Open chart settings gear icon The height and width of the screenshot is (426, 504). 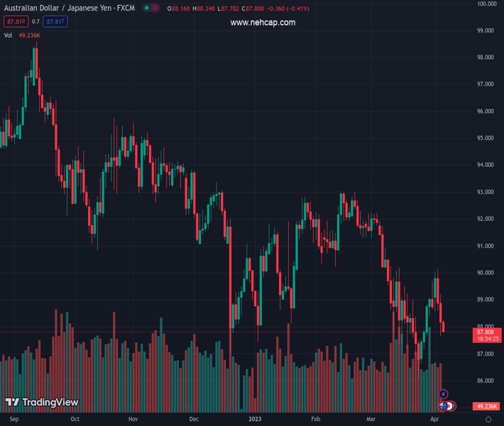[x=488, y=420]
